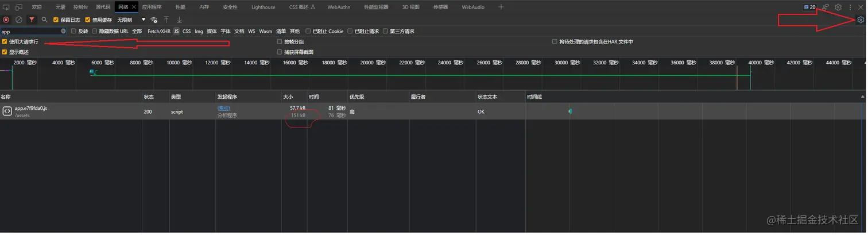Enable 按帧分组 checkbox
This screenshot has height=235, width=868.
click(x=280, y=42)
